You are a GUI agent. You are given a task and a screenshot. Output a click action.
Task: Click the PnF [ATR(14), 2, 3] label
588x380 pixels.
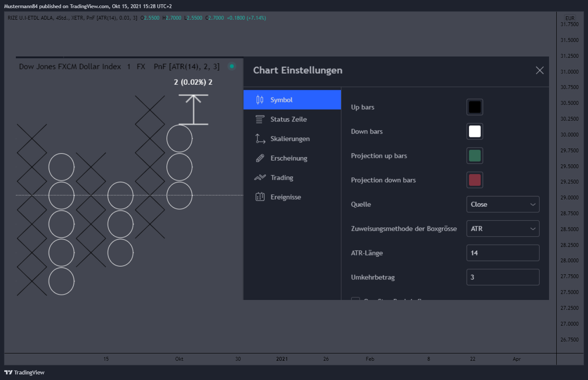point(187,66)
